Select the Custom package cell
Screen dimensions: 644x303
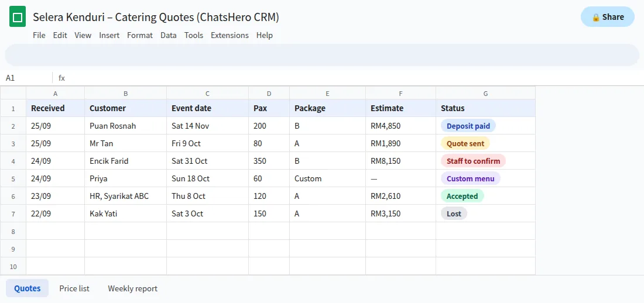(x=327, y=178)
